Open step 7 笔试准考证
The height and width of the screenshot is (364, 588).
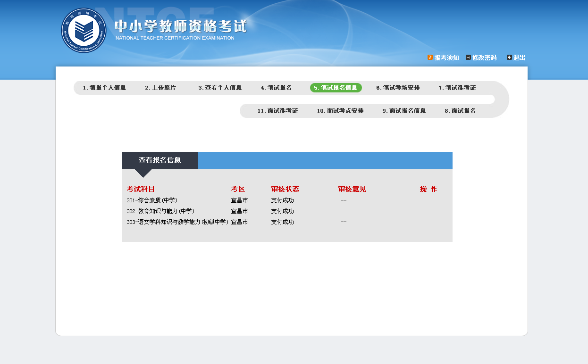point(457,88)
